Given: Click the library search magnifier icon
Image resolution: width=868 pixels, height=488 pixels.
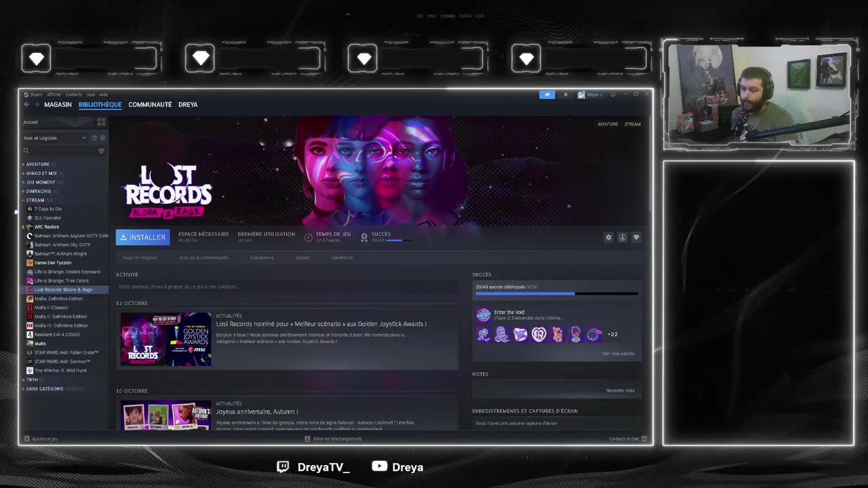Looking at the screenshot, I should (x=26, y=150).
